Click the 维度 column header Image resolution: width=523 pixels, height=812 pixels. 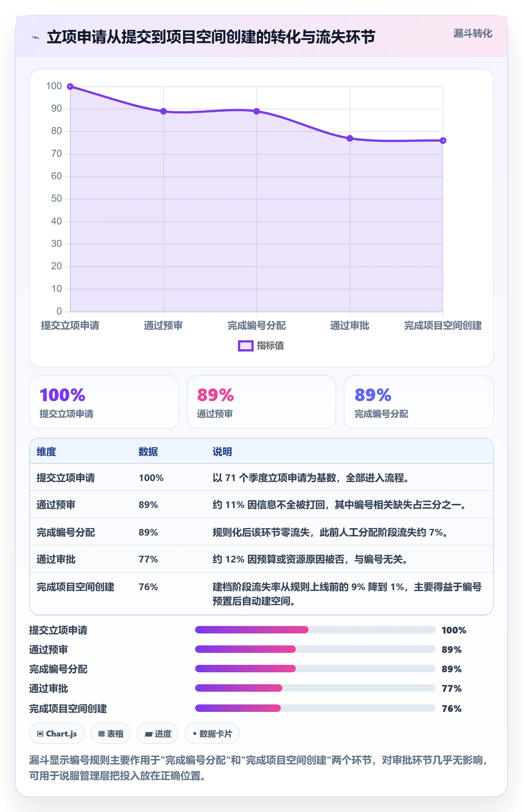46,452
